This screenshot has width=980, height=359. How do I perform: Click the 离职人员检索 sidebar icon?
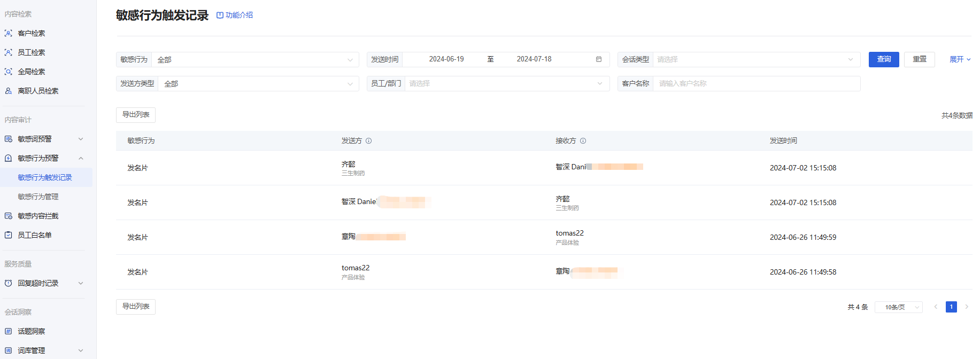(x=9, y=91)
